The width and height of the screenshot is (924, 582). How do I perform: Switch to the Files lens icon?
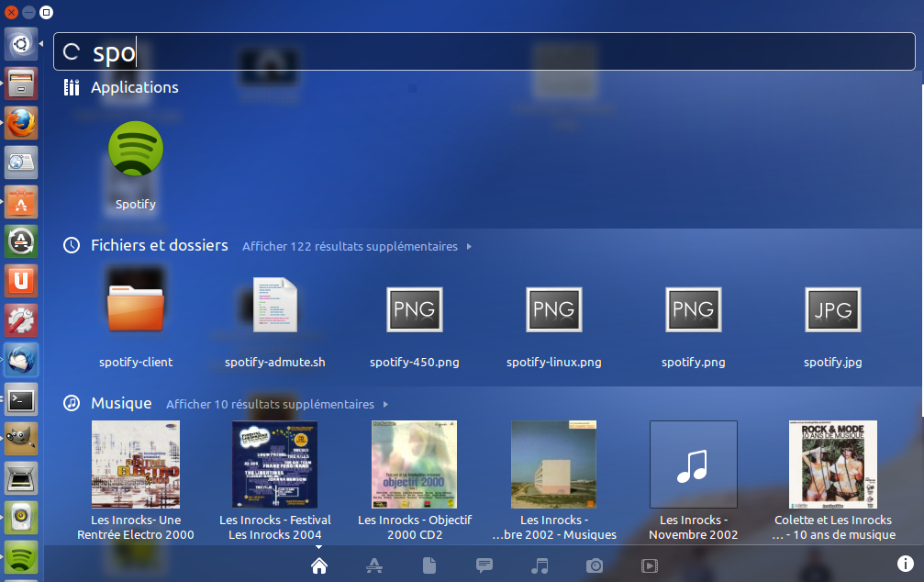tap(429, 566)
